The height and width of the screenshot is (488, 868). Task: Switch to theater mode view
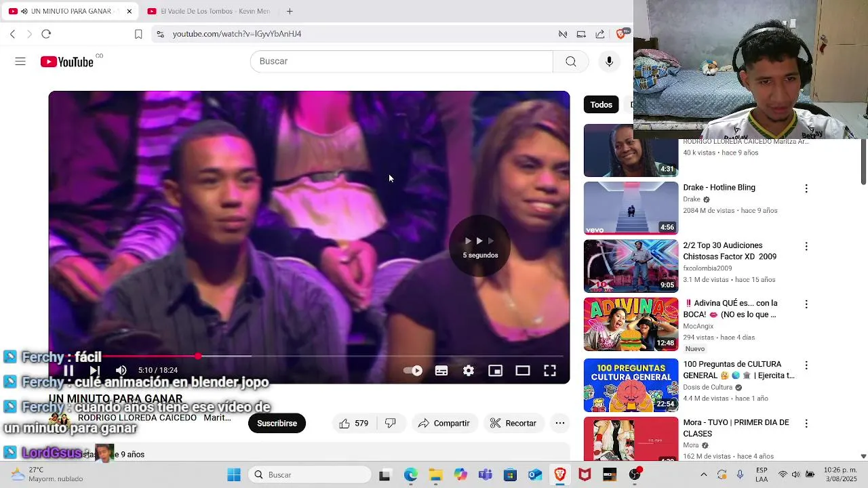click(x=523, y=371)
